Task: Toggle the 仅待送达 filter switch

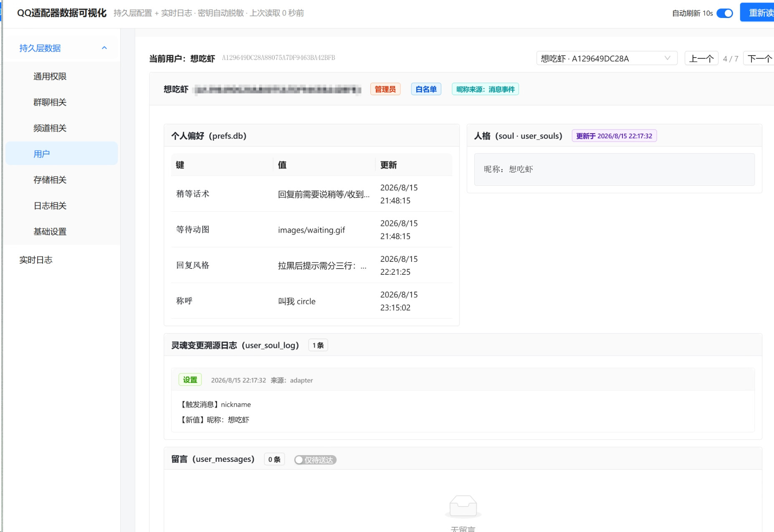Action: point(315,460)
